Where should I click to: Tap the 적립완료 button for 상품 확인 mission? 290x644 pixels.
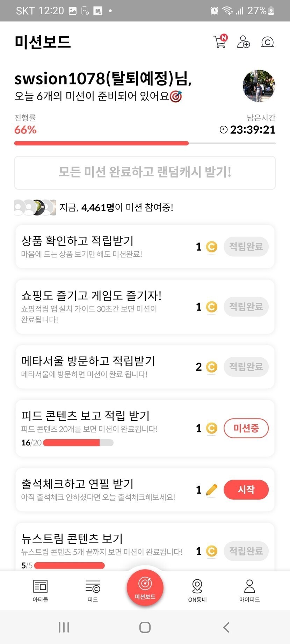click(246, 247)
